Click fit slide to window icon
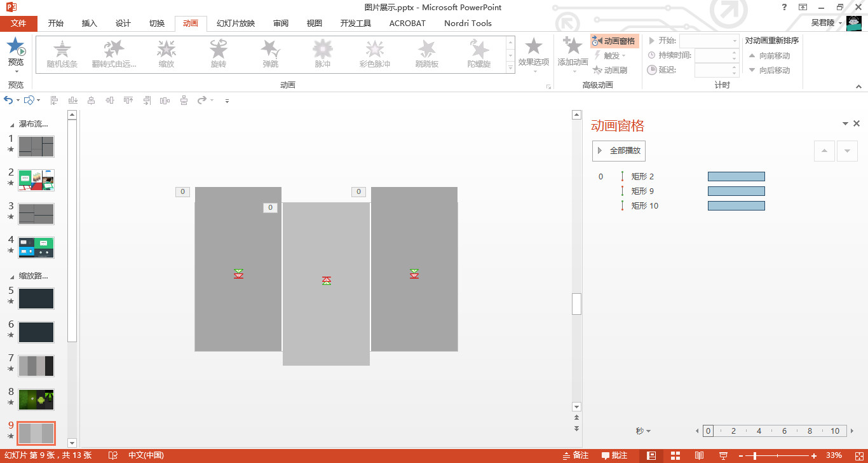This screenshot has width=868, height=463. [x=857, y=455]
